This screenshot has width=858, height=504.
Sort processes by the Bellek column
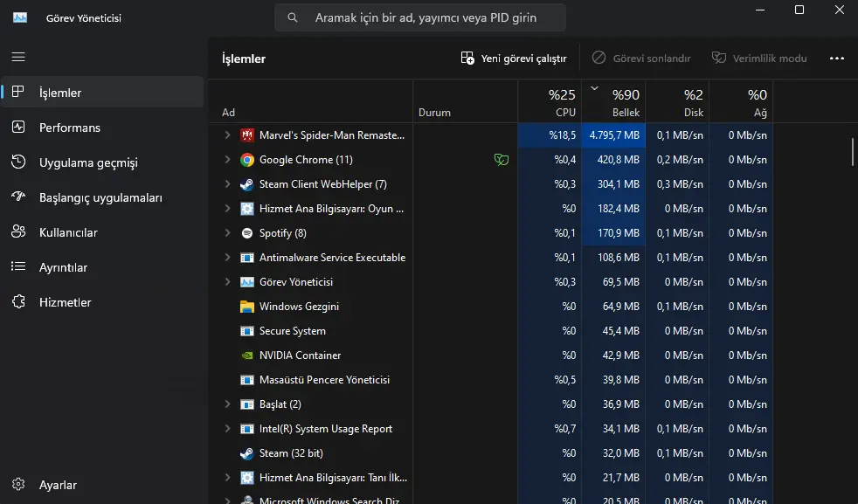pos(613,101)
